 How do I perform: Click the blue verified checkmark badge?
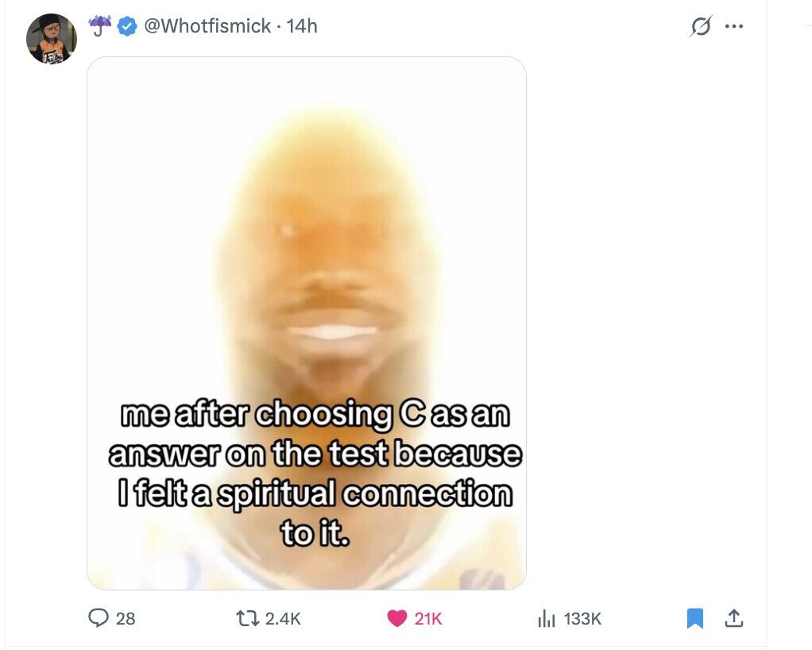pos(127,26)
